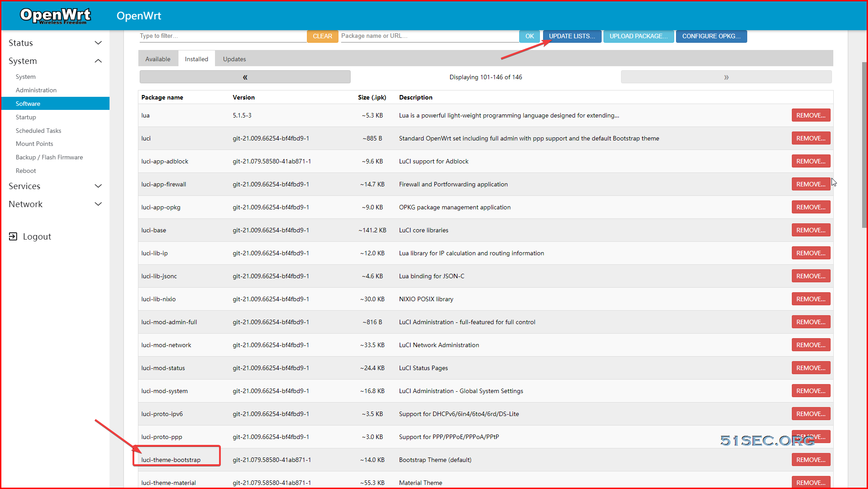Click the lua version 5.1.5-3 cell
868x489 pixels.
click(242, 115)
